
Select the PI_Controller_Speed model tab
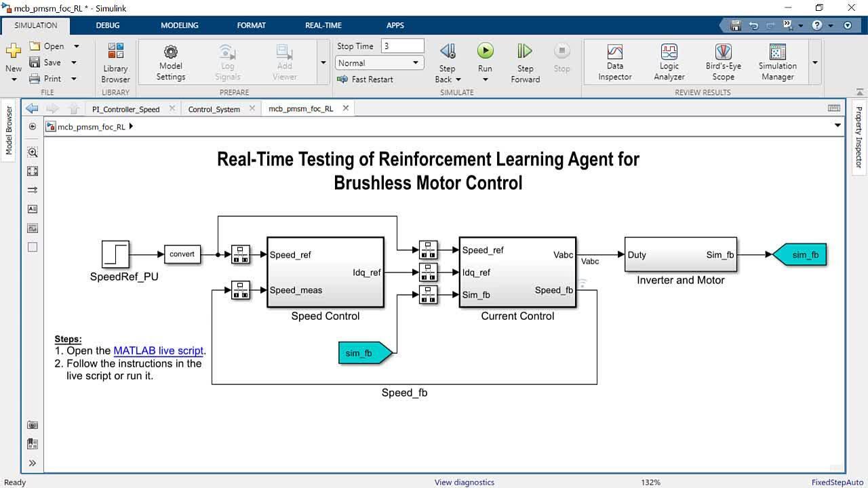[x=126, y=109]
